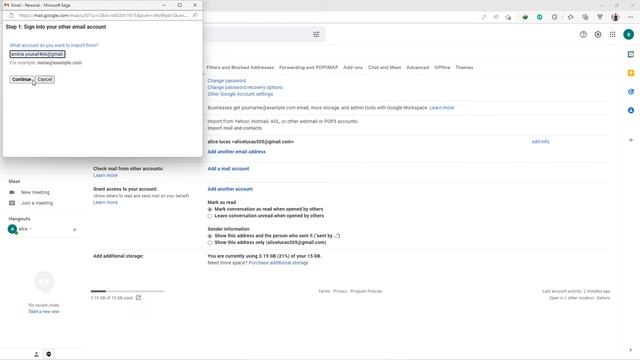Open Program Policies footer link
Image resolution: width=640 pixels, height=360 pixels.
[366, 291]
